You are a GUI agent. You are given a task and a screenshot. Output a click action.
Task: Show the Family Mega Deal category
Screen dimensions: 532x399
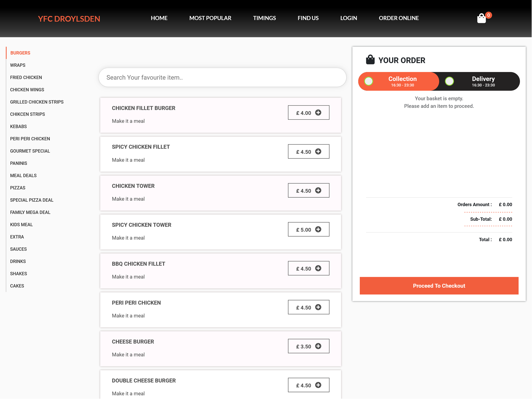click(30, 213)
